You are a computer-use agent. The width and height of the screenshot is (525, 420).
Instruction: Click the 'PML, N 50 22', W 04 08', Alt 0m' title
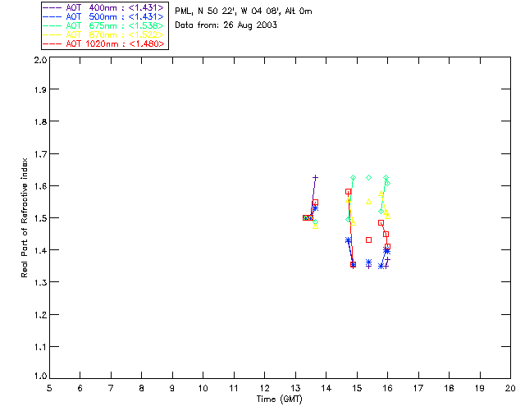[244, 11]
